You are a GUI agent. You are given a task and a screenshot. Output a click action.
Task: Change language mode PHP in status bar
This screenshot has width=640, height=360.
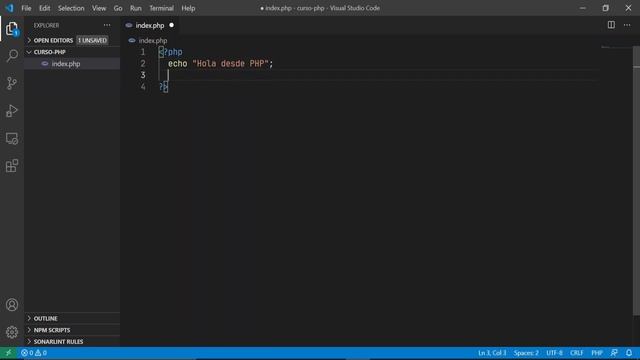(597, 353)
